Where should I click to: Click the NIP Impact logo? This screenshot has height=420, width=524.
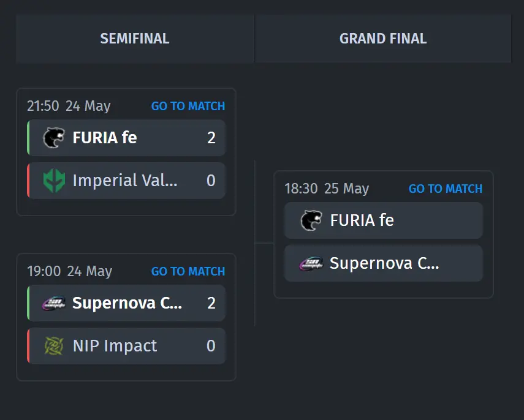54,346
